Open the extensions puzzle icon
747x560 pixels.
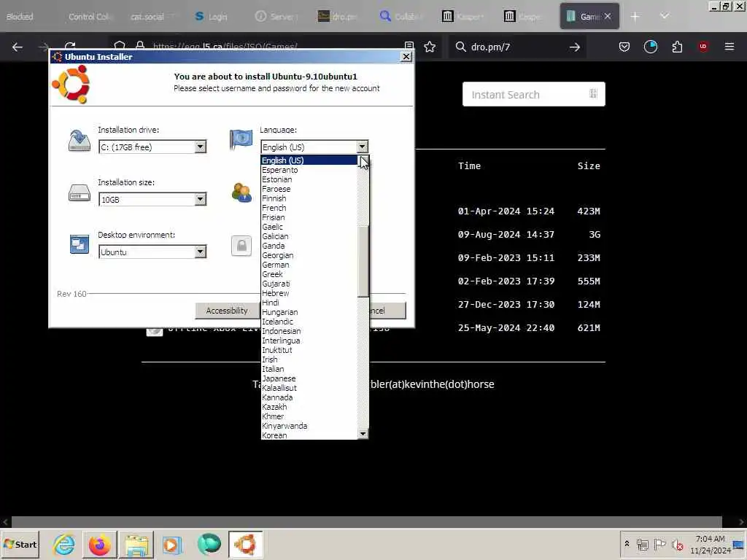click(677, 47)
